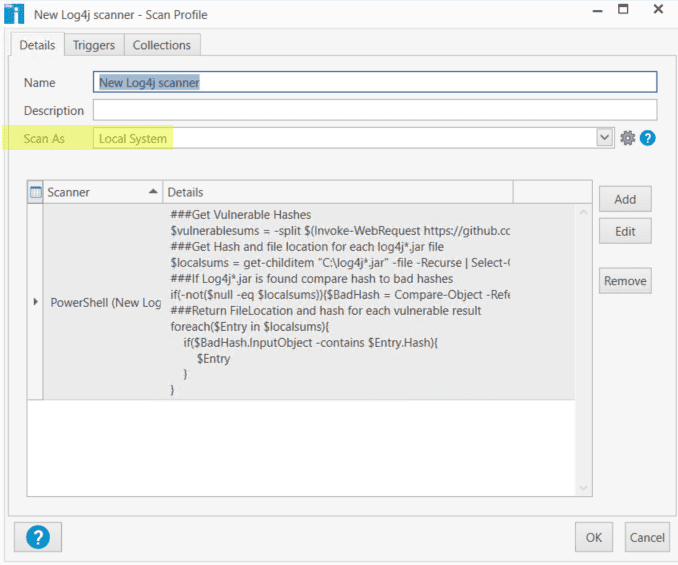Screen dimensions: 678x565
Task: Switch to the Collections tab
Action: pyautogui.click(x=162, y=45)
